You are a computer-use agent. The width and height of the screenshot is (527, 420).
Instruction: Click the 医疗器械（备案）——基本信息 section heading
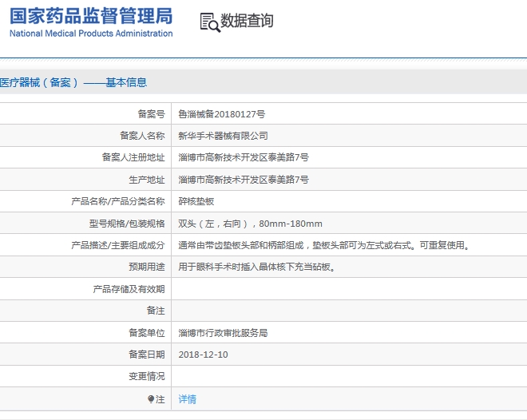(73, 82)
